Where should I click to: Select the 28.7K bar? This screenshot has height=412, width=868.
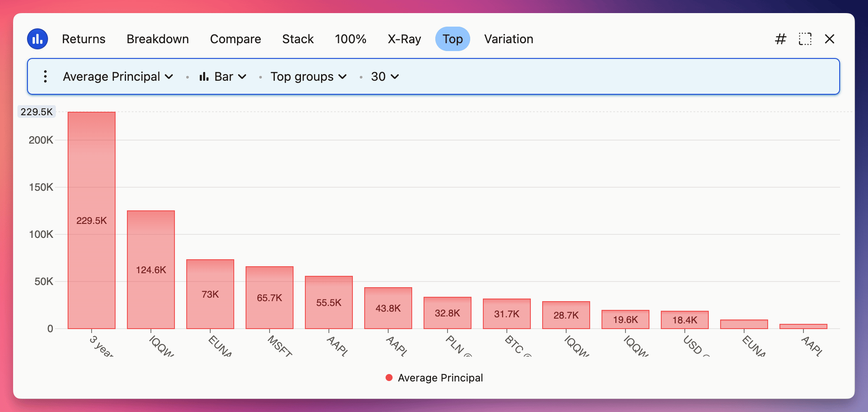[566, 315]
